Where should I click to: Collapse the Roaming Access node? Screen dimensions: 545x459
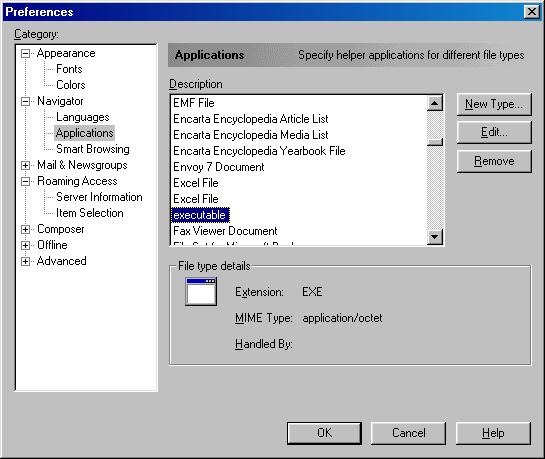point(25,181)
